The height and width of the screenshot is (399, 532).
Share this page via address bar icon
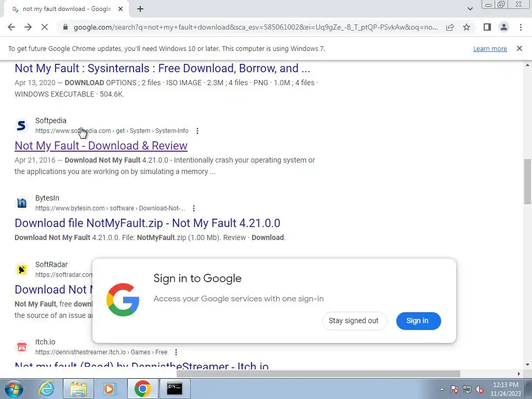point(450,27)
